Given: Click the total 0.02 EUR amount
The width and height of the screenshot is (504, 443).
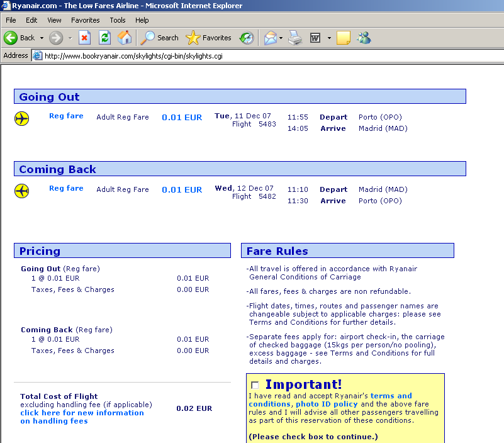Looking at the screenshot, I should pos(194,408).
